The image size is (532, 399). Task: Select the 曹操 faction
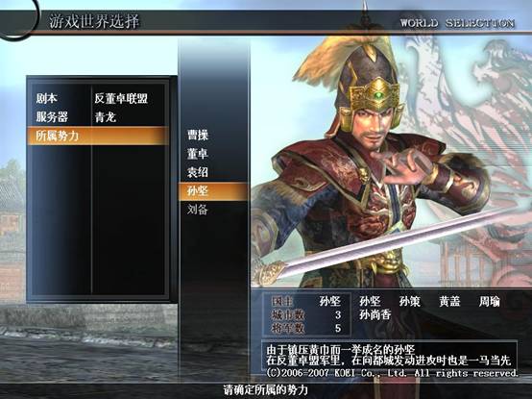(198, 136)
